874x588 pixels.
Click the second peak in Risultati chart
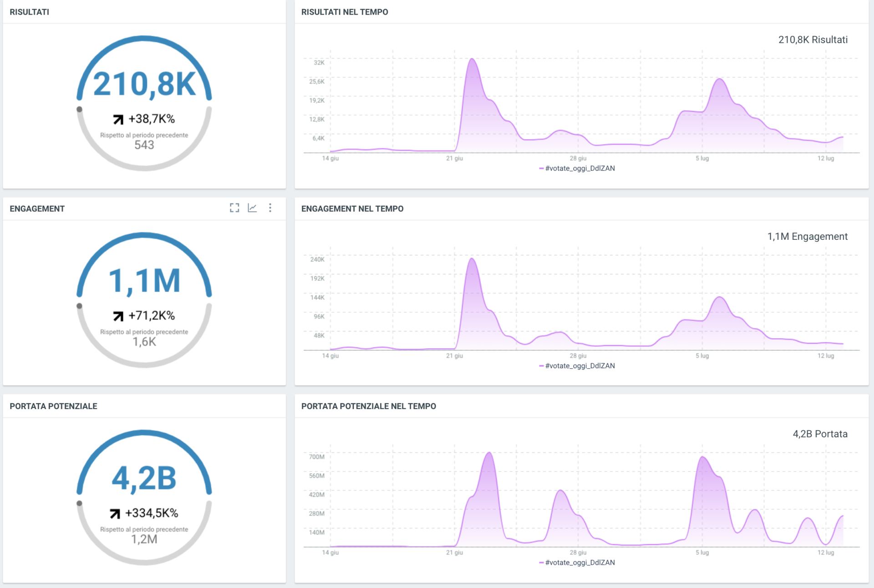(720, 79)
